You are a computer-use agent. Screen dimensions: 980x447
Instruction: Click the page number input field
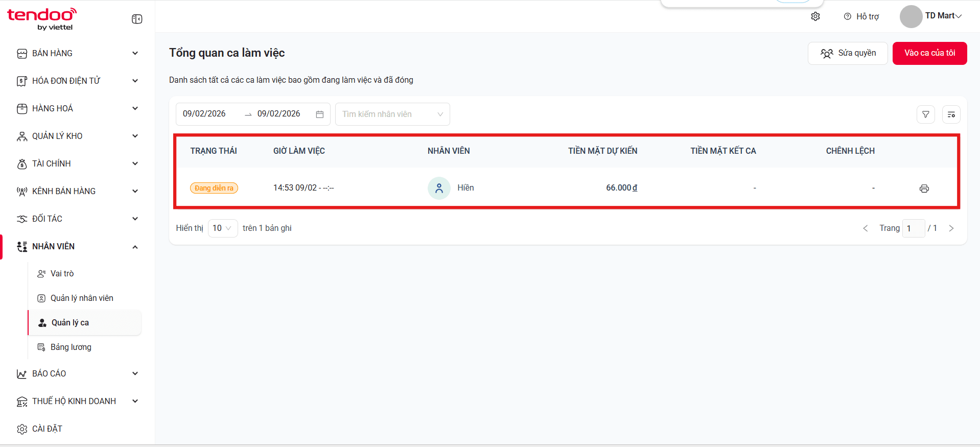coord(914,228)
